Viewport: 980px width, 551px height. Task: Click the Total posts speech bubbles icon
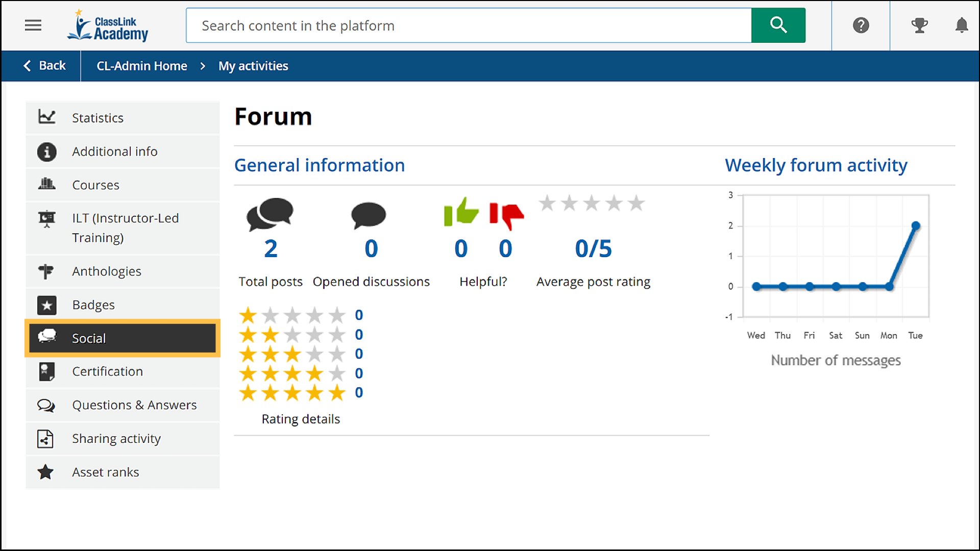[x=270, y=214]
